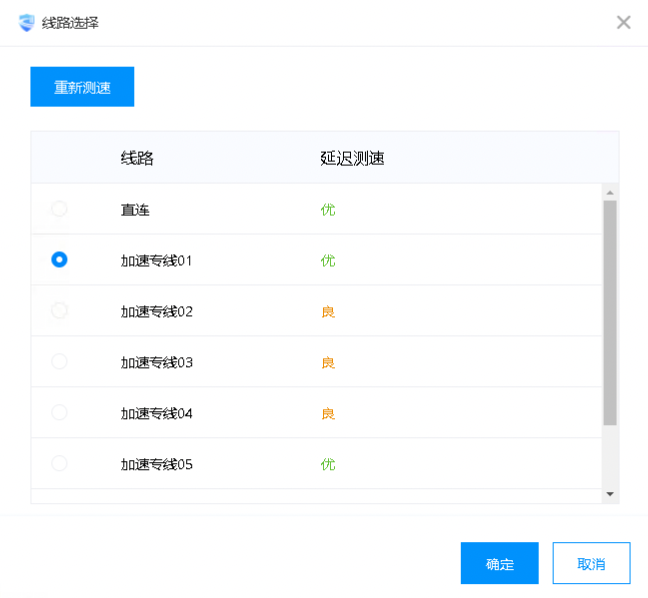The image size is (648, 598).
Task: Click the 良 rating for 加速专线04
Action: (328, 413)
